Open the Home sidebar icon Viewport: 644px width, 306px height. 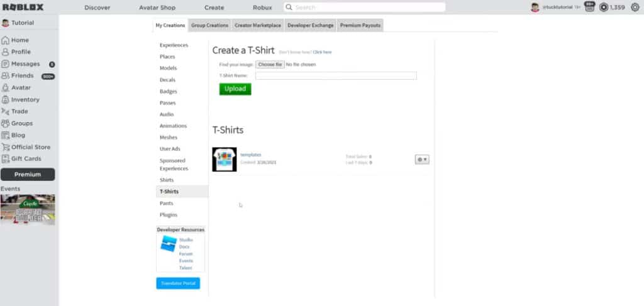5,40
